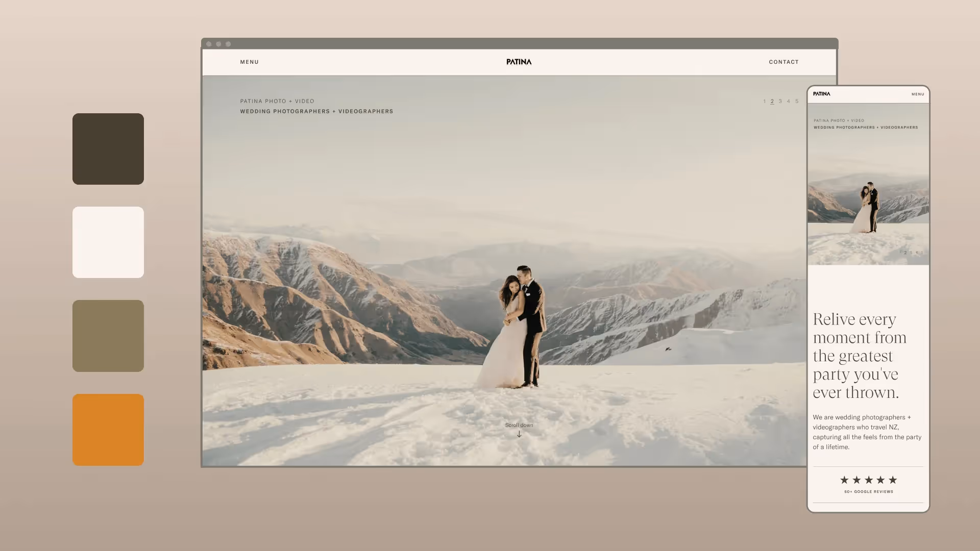Open the MENU in the desktop navigation

(x=249, y=62)
